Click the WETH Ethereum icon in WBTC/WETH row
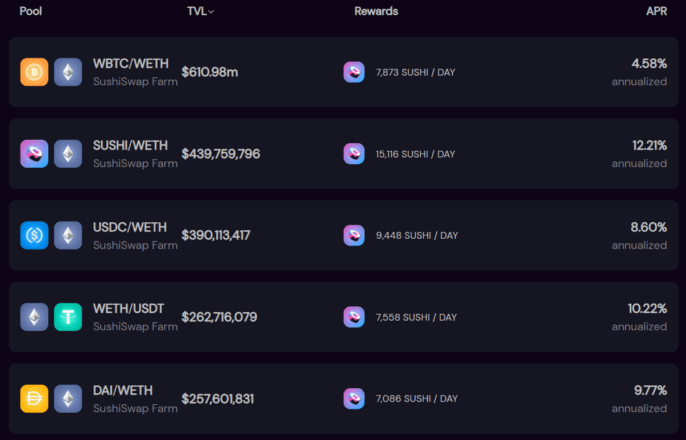This screenshot has height=440, width=686. click(x=68, y=72)
